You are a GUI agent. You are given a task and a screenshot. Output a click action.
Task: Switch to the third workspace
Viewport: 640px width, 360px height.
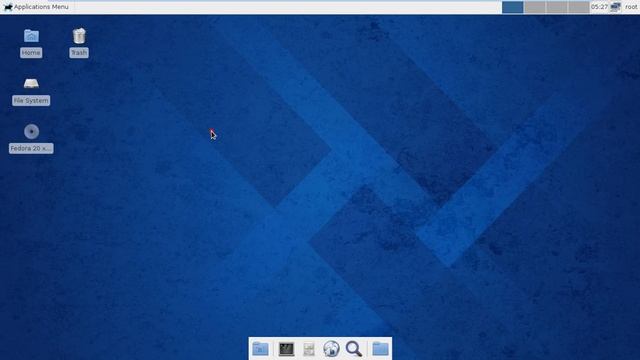tap(557, 7)
